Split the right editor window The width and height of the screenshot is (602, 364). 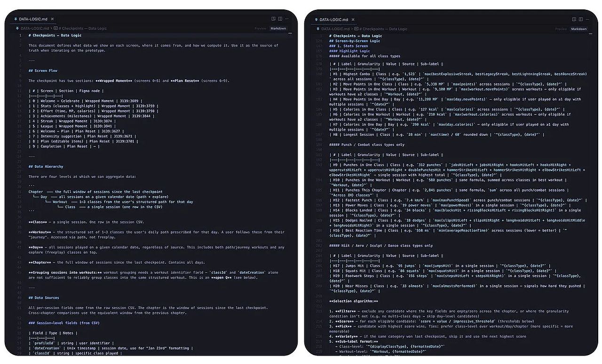point(581,19)
